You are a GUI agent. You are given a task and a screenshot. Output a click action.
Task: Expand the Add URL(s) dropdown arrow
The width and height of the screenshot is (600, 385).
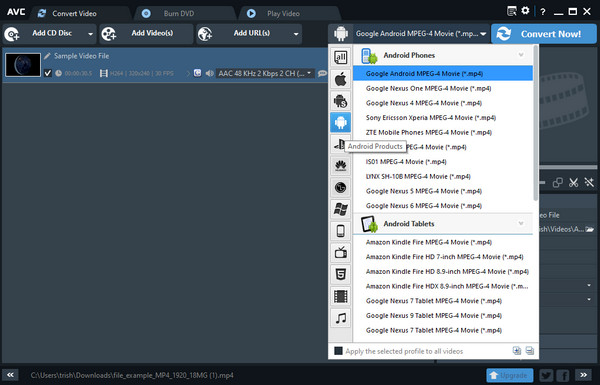[x=296, y=34]
